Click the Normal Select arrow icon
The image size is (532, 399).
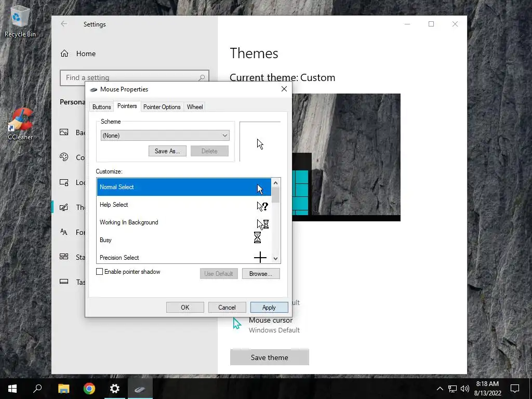[x=260, y=189]
